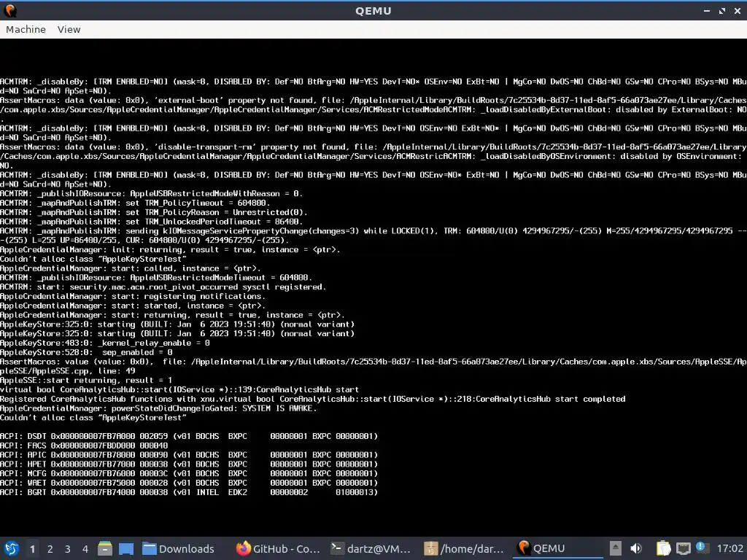Minimize the QEMU window
The height and width of the screenshot is (560, 747).
[707, 10]
